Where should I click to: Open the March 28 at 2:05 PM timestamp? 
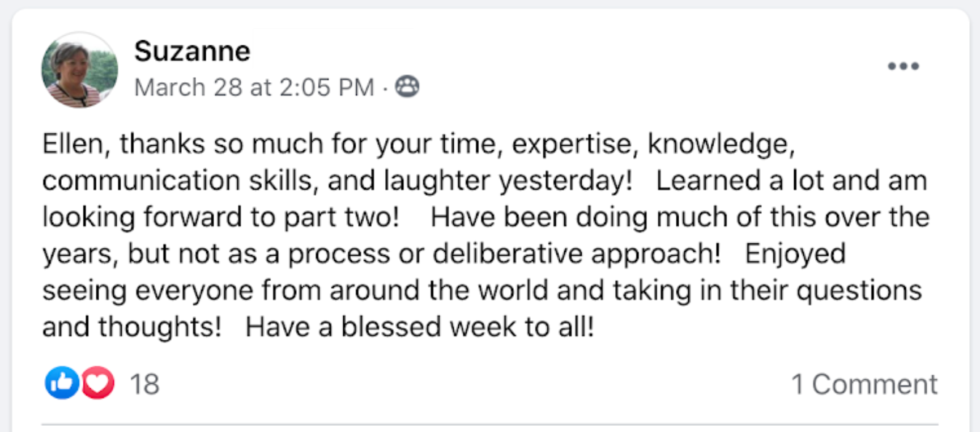coord(254,88)
